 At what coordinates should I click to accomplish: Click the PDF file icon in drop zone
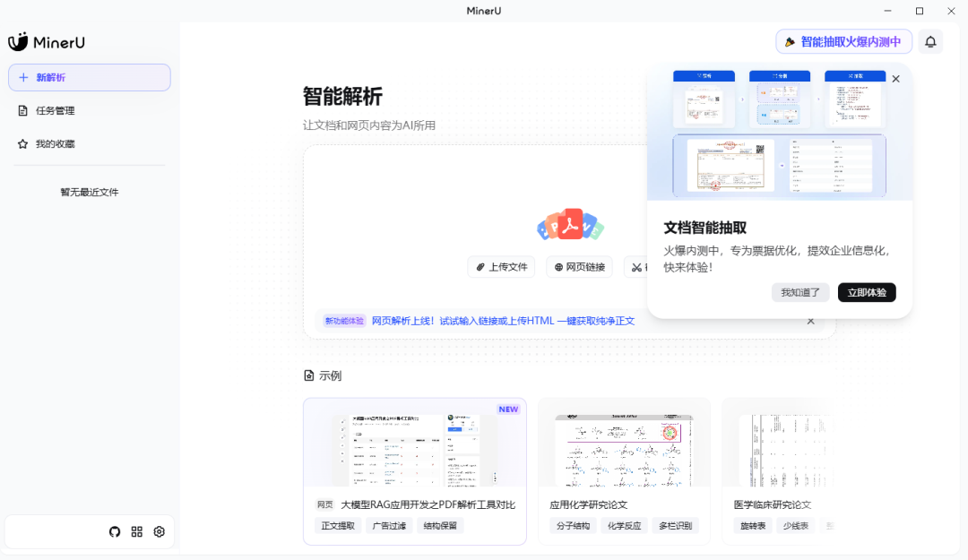[x=570, y=225]
